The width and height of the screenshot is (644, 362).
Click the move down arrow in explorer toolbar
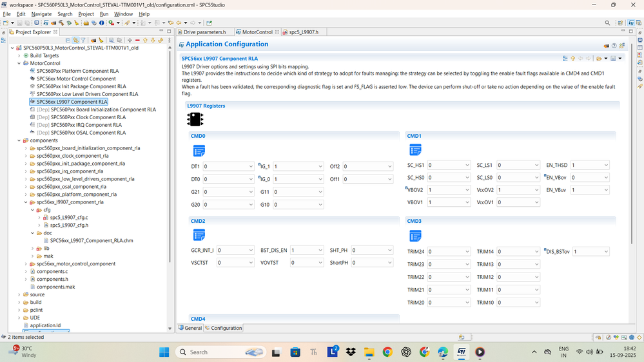[x=153, y=40]
